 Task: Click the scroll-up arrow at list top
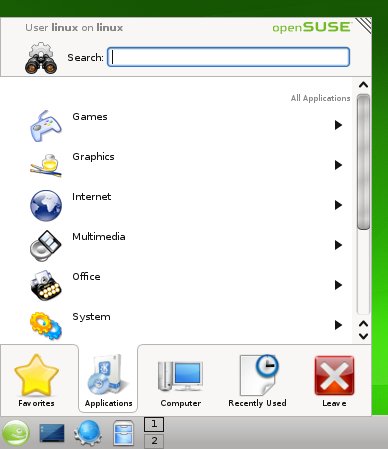point(363,85)
